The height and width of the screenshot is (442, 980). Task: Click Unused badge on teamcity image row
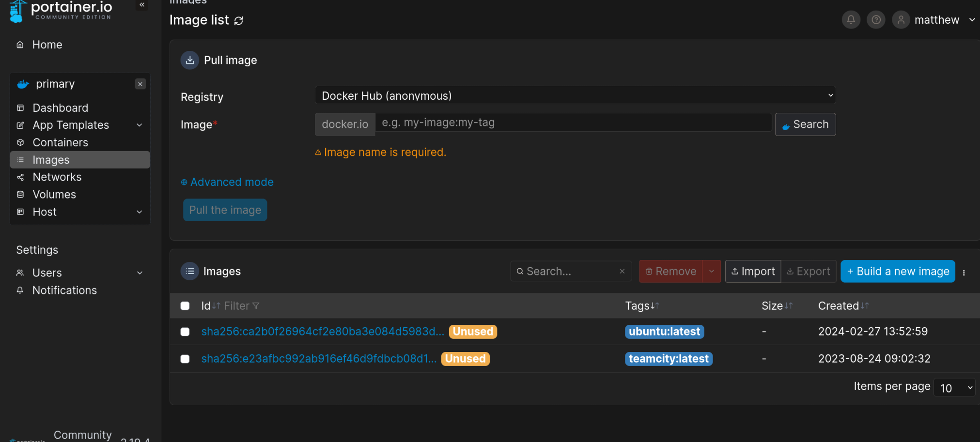point(465,359)
